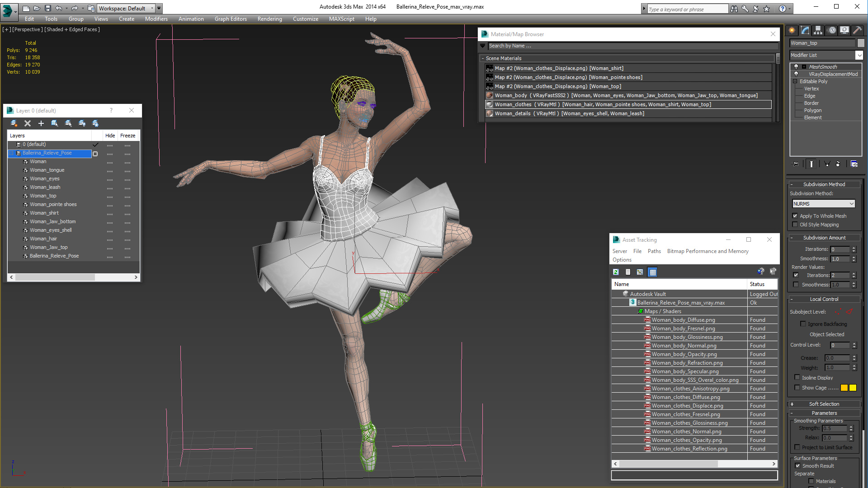The width and height of the screenshot is (868, 488).
Task: Open the Motion command panel tab
Action: (x=831, y=30)
